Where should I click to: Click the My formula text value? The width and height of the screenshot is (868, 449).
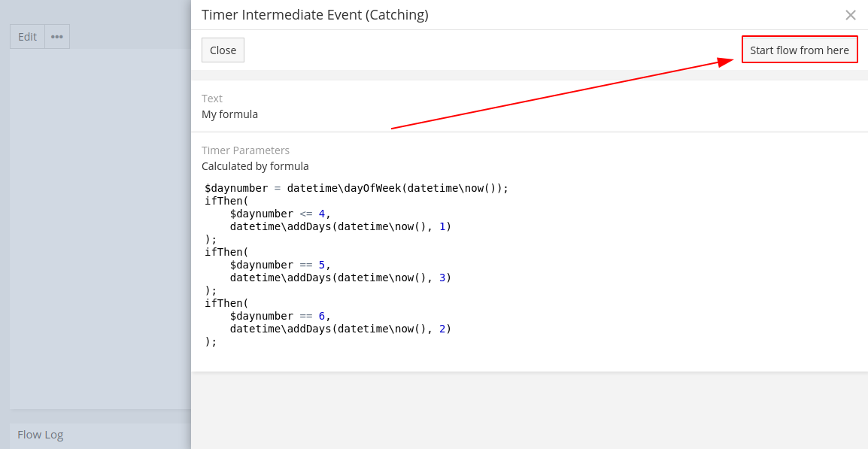pyautogui.click(x=229, y=114)
